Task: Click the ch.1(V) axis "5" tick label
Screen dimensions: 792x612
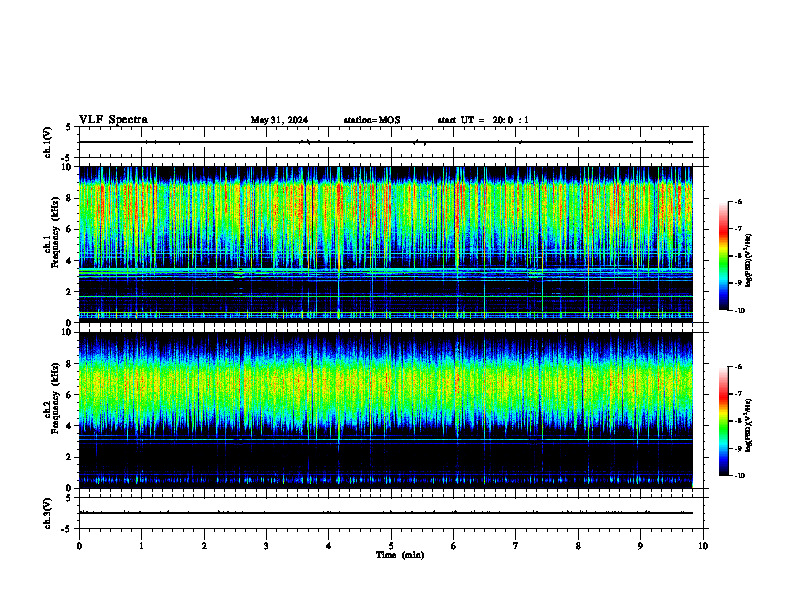Action: (x=69, y=127)
